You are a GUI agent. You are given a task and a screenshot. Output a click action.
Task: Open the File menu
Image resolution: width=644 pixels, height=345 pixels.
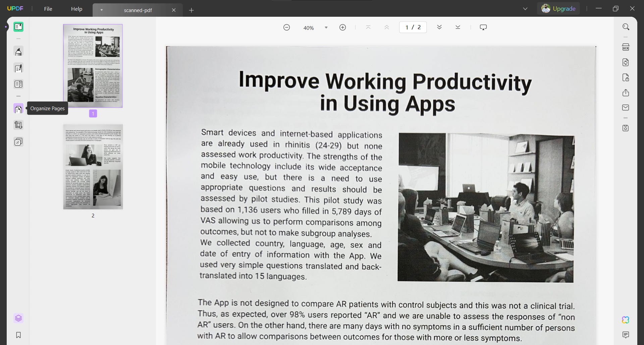48,9
